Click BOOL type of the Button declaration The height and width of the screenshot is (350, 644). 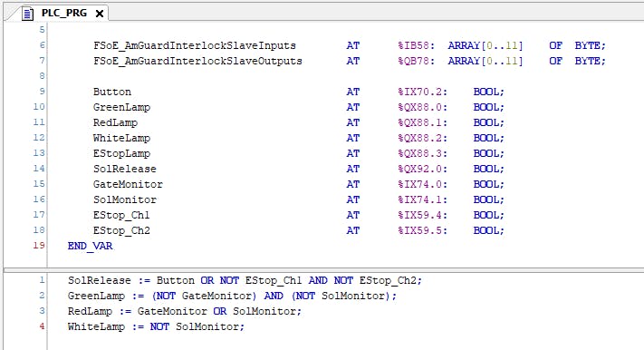pos(485,92)
